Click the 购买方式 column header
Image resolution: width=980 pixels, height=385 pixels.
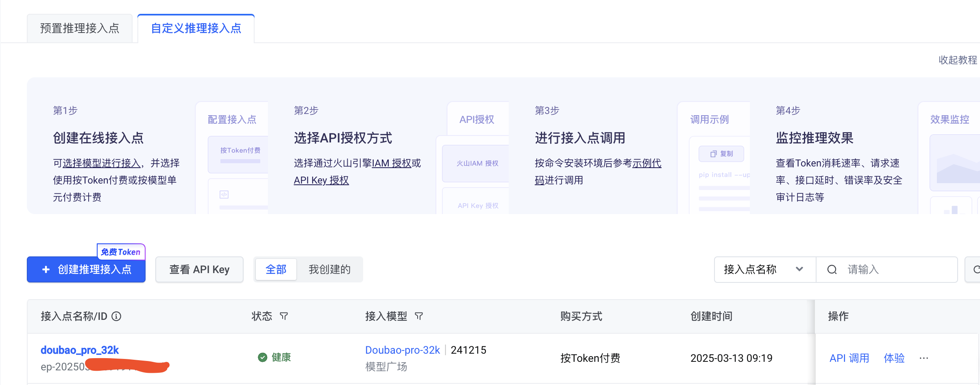(x=581, y=316)
